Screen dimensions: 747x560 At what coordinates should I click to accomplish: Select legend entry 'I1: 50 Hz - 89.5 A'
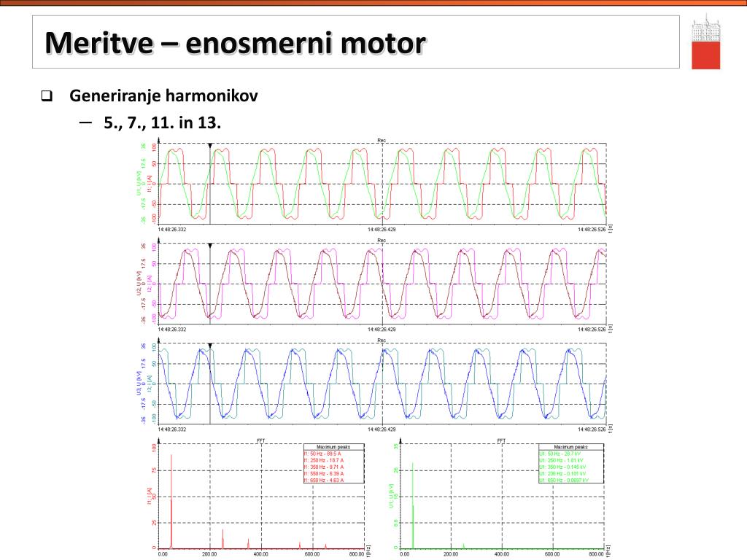pos(322,454)
